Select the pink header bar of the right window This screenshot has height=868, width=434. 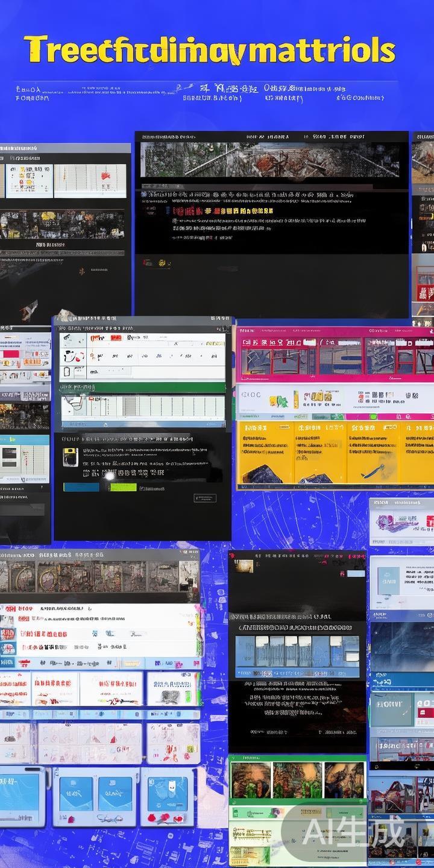click(x=335, y=331)
